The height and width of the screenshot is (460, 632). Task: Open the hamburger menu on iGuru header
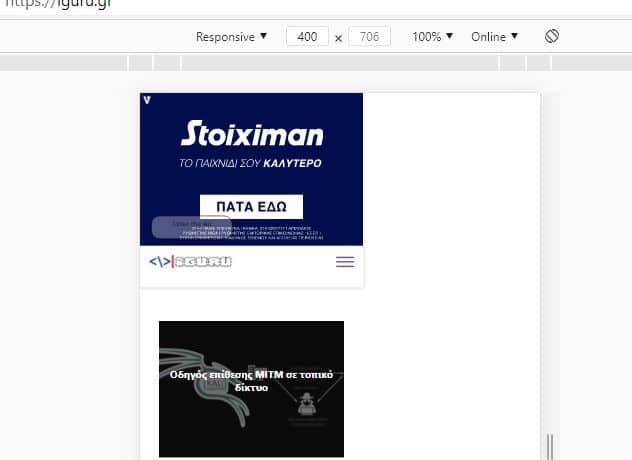click(x=345, y=262)
